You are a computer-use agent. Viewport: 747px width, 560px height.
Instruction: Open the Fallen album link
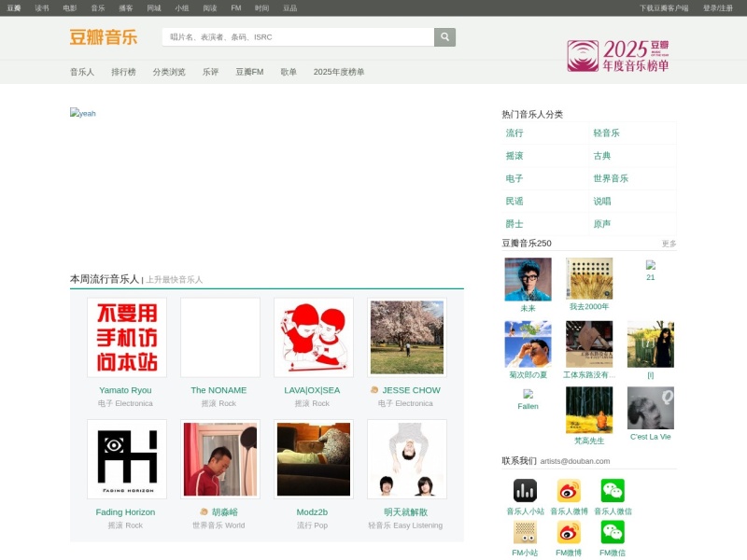[528, 406]
